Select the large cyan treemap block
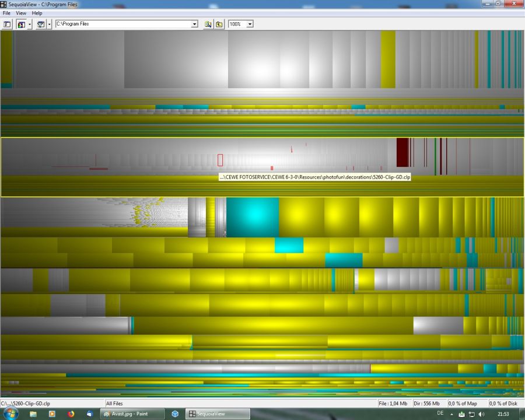 (253, 217)
